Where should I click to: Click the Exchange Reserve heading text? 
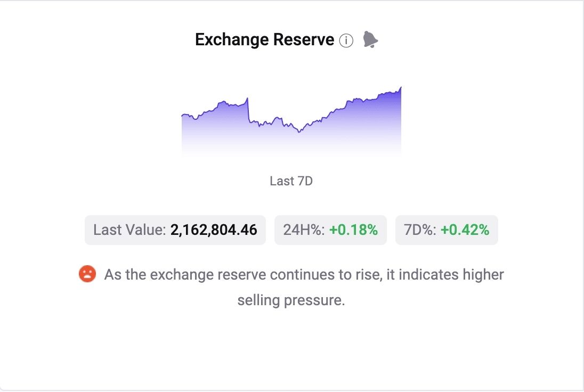[x=264, y=39]
